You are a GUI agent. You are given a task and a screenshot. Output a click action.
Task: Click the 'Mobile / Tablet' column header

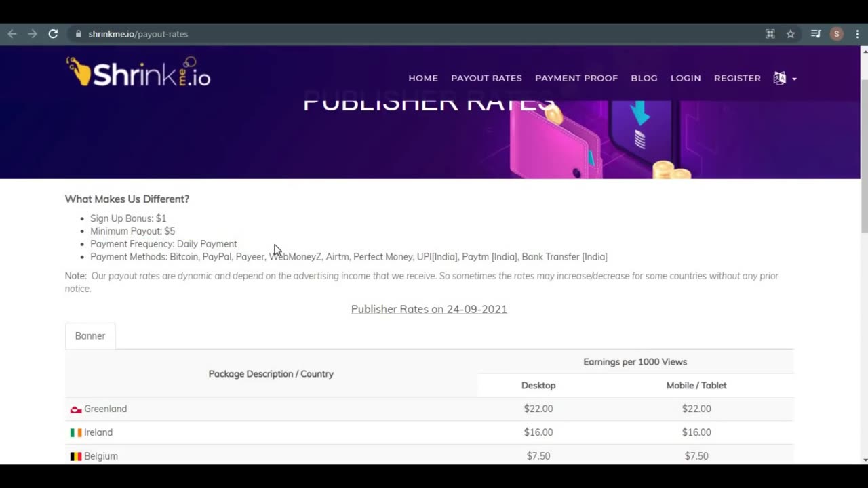[x=696, y=386]
